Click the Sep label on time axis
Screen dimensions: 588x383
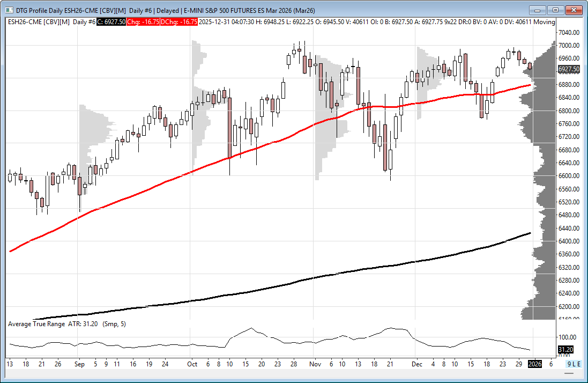click(79, 364)
